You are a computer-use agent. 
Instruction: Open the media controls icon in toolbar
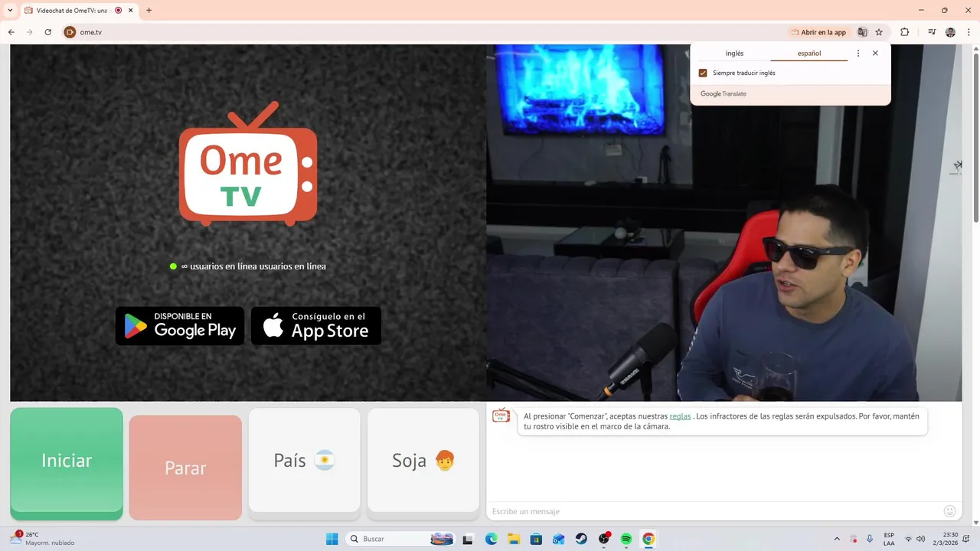pyautogui.click(x=932, y=32)
